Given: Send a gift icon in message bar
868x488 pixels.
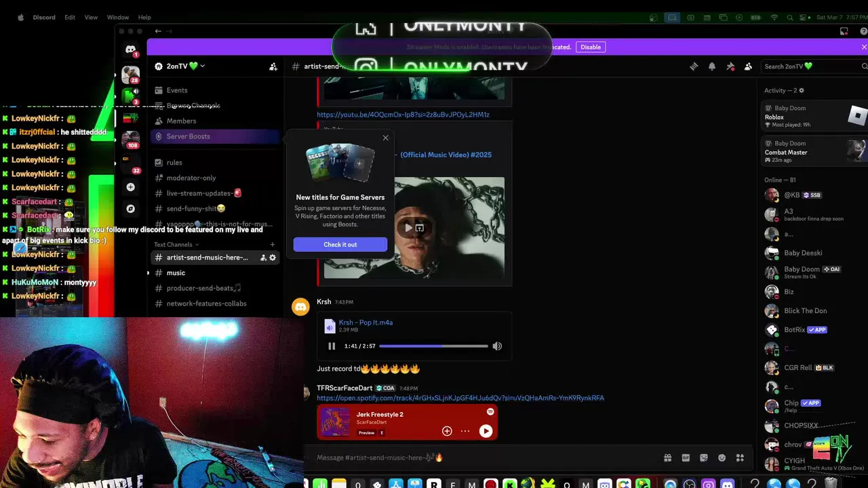Looking at the screenshot, I should 668,457.
